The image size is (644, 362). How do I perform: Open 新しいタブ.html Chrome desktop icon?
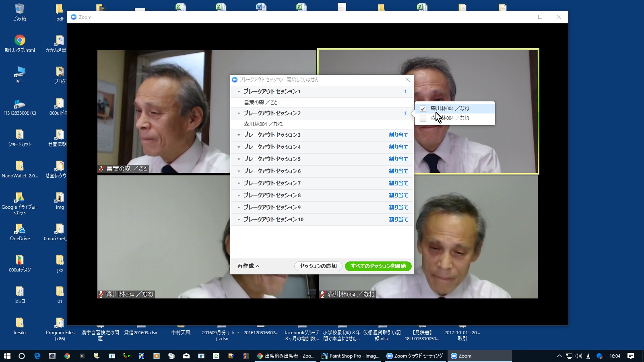point(20,44)
